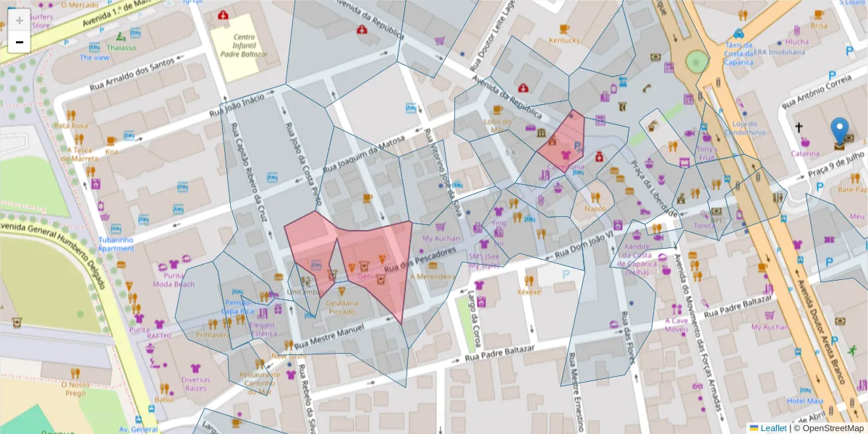Screen dimensions: 868x434
Task: Click the taxi stand icon near Táxis da Costa
Action: point(739,33)
